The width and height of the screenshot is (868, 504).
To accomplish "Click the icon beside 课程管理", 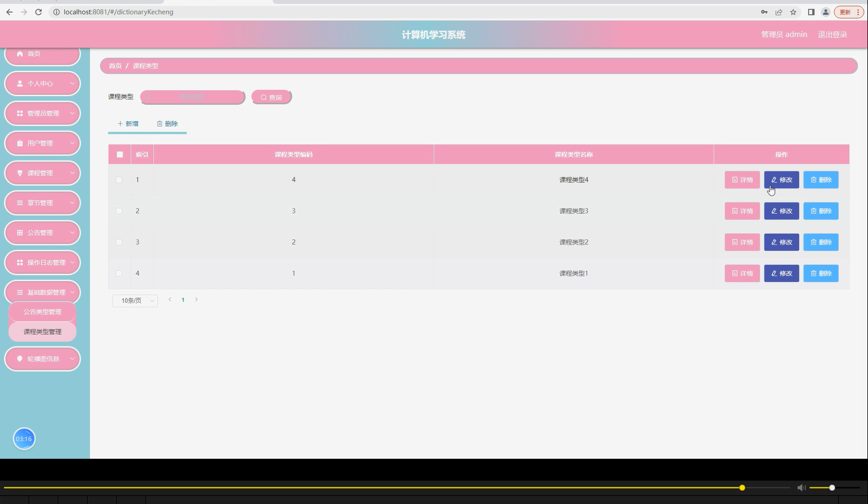I will point(20,173).
